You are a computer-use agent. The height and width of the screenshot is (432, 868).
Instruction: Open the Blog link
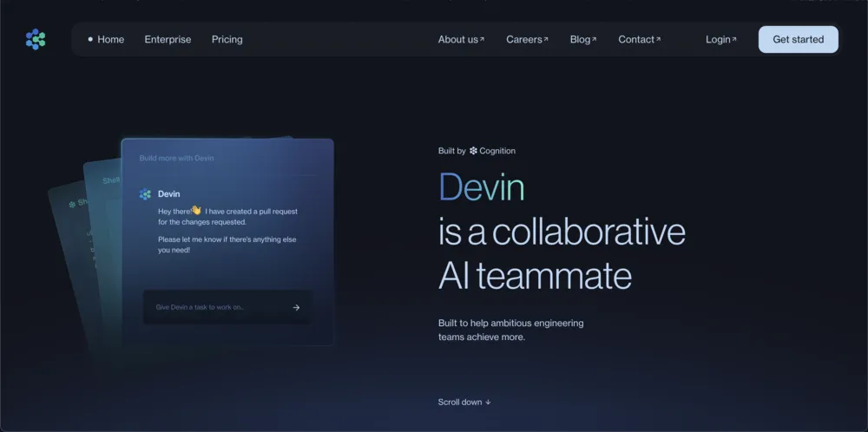click(583, 39)
